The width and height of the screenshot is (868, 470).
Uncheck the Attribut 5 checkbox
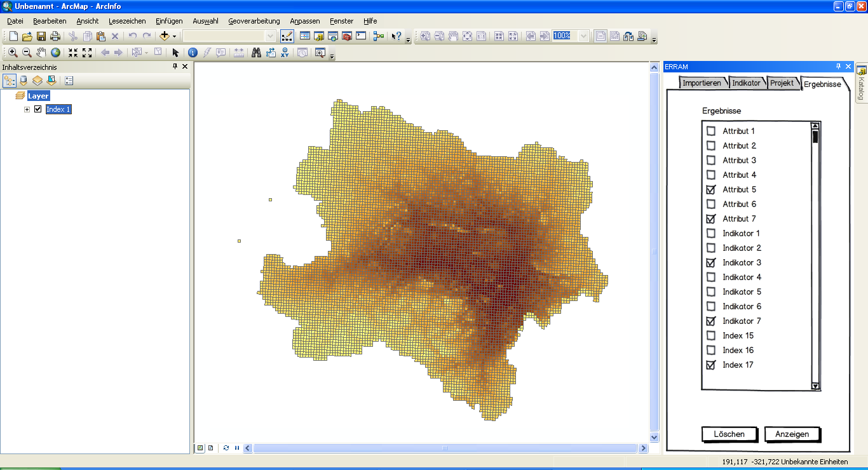(711, 189)
